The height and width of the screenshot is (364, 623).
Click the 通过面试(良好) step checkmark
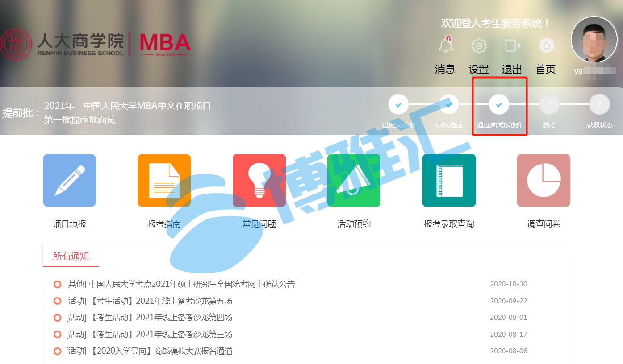[x=499, y=104]
